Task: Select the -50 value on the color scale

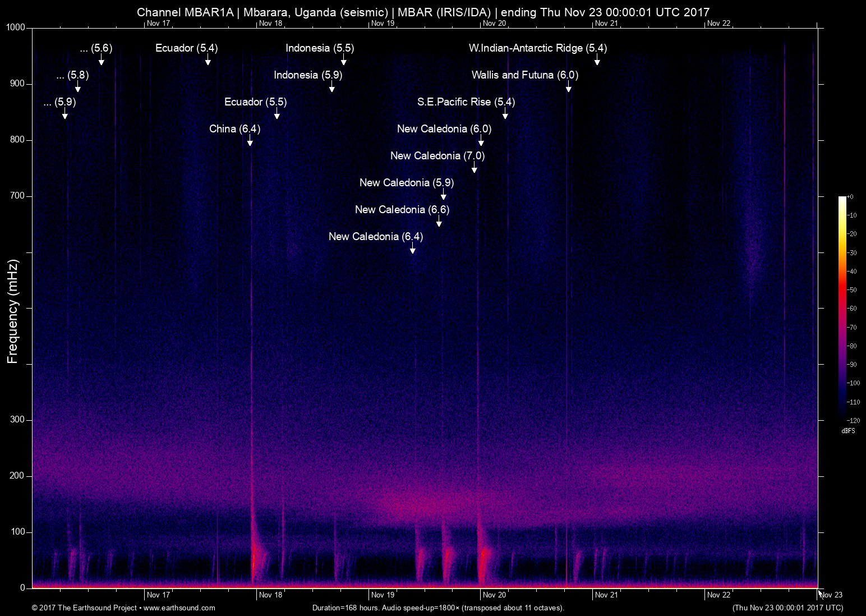Action: pos(851,290)
